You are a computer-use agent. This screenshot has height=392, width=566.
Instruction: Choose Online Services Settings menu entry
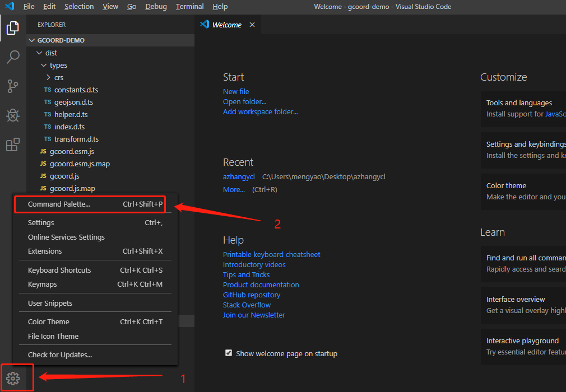95,237
